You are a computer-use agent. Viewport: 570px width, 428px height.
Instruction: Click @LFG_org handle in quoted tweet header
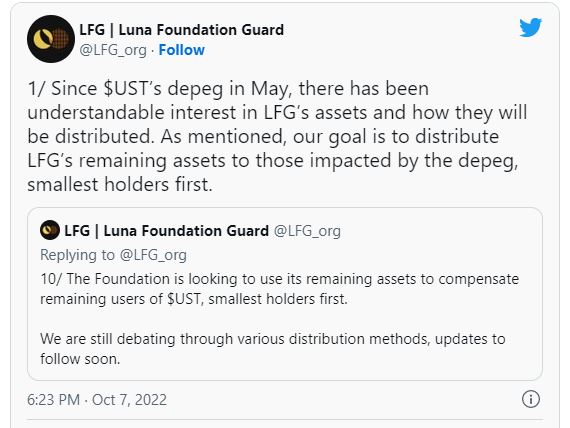(307, 231)
